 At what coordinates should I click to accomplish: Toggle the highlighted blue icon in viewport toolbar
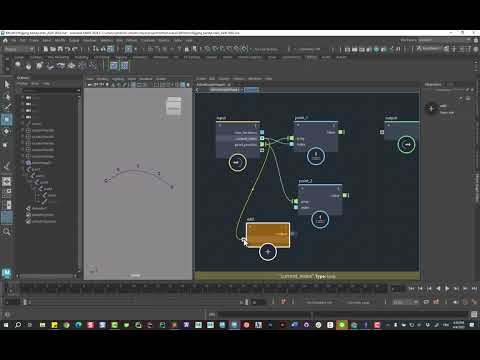(x=183, y=85)
